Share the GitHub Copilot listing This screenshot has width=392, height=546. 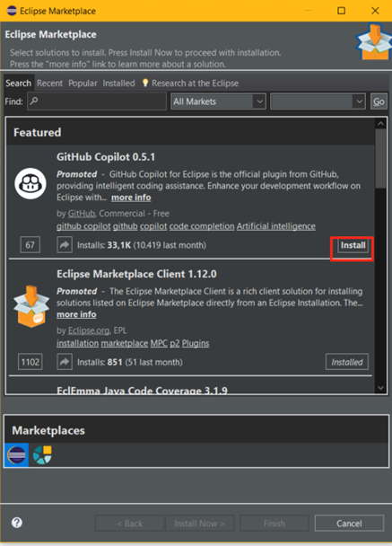click(x=65, y=245)
